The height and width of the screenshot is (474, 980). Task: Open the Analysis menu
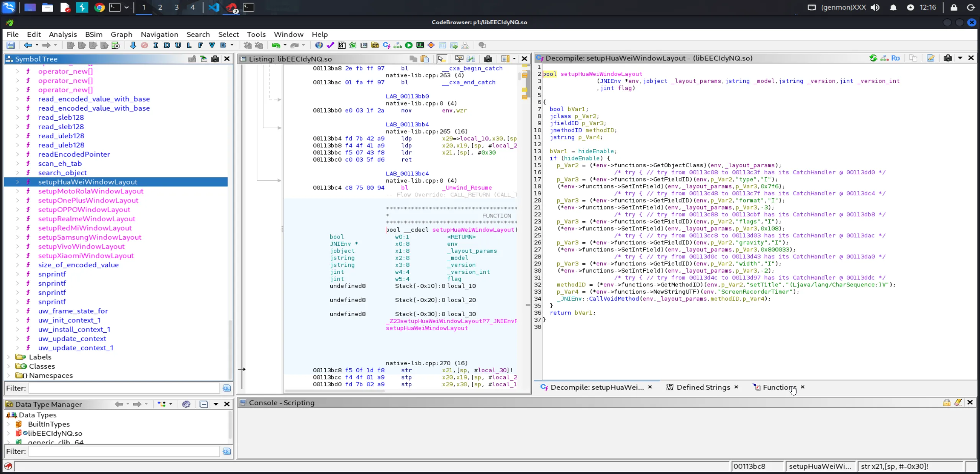(63, 34)
